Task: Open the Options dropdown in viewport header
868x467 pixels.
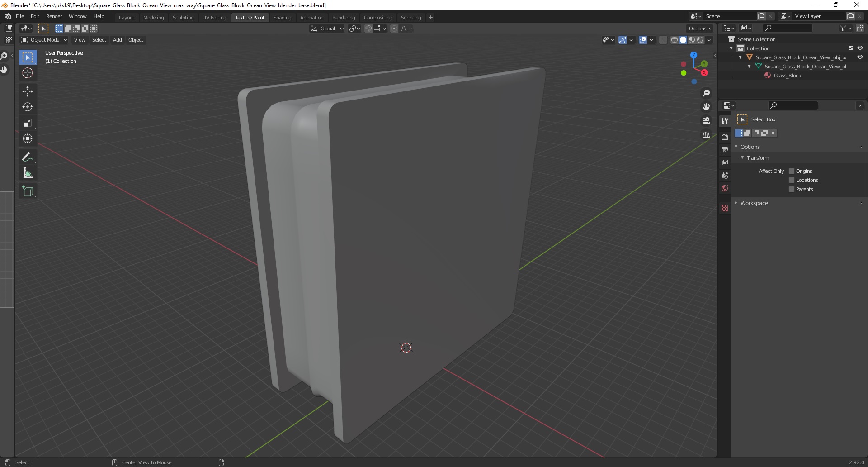Action: point(700,29)
